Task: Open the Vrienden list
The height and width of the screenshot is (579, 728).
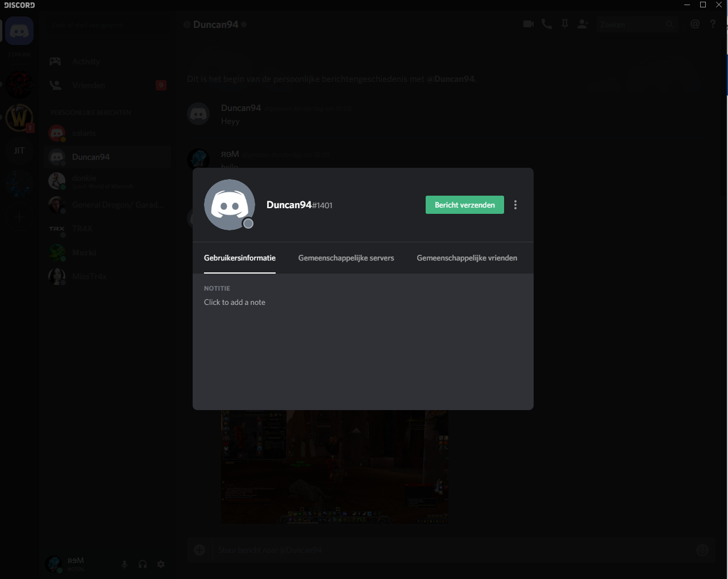Action: [107, 85]
